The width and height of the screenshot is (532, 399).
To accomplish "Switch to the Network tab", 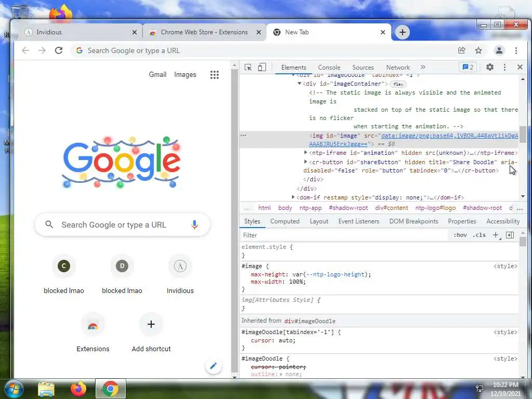I will 397,68.
